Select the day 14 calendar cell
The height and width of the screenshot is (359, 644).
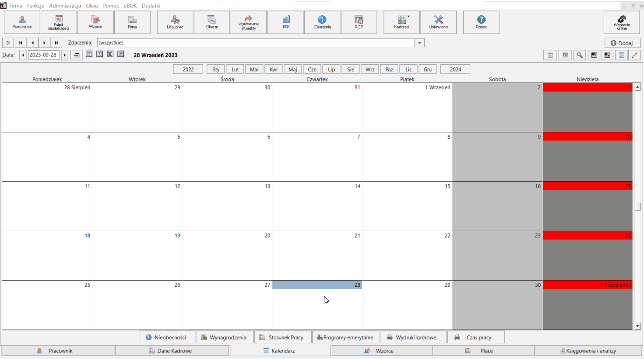317,206
